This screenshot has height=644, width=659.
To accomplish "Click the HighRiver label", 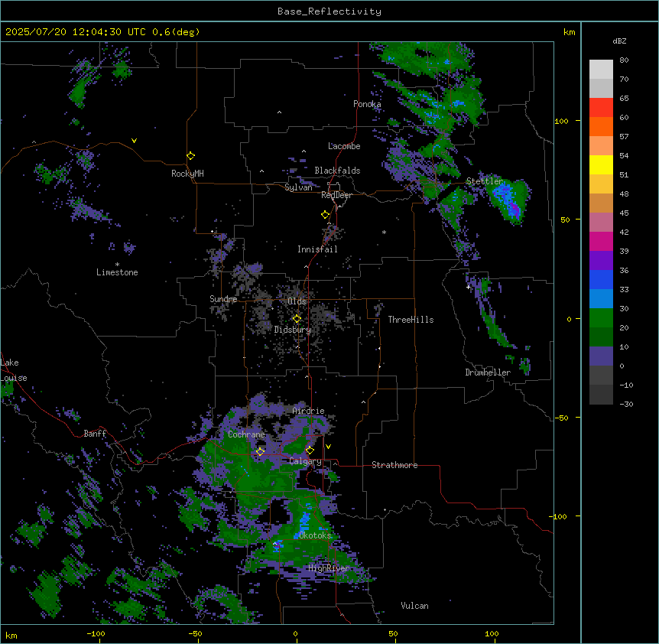I will [329, 568].
